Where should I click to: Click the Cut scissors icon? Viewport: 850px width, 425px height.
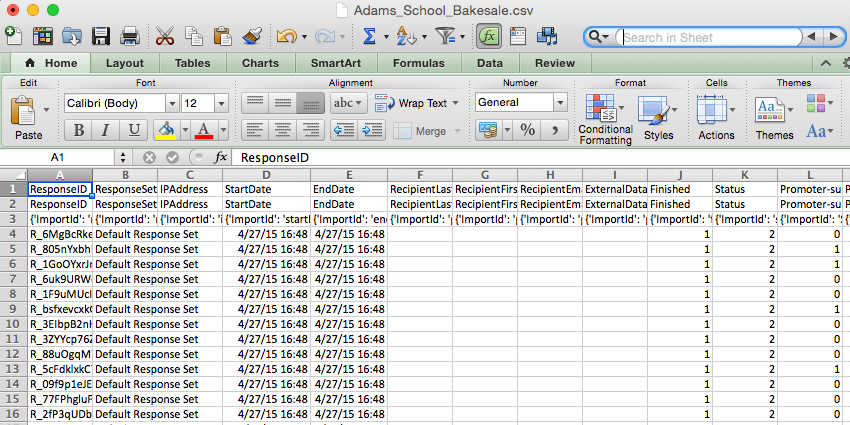tap(165, 36)
